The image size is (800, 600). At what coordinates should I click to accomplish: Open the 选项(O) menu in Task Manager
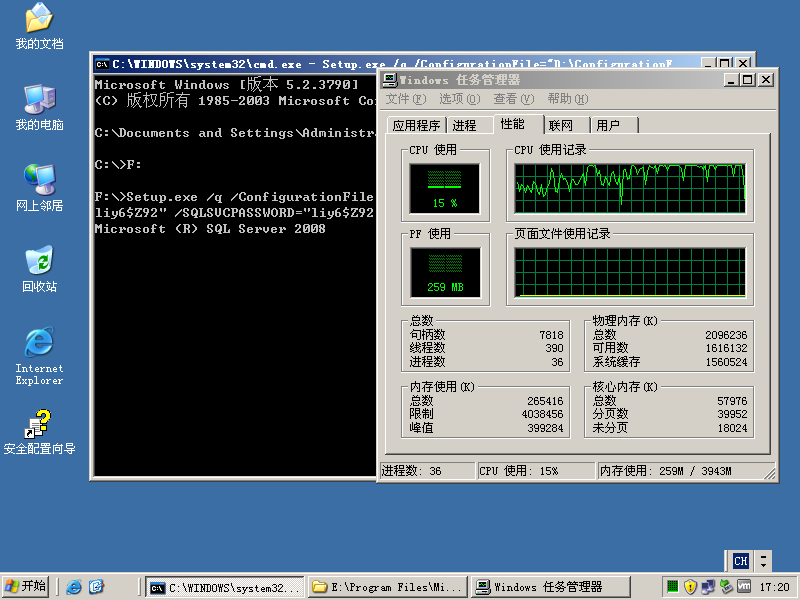pos(460,98)
